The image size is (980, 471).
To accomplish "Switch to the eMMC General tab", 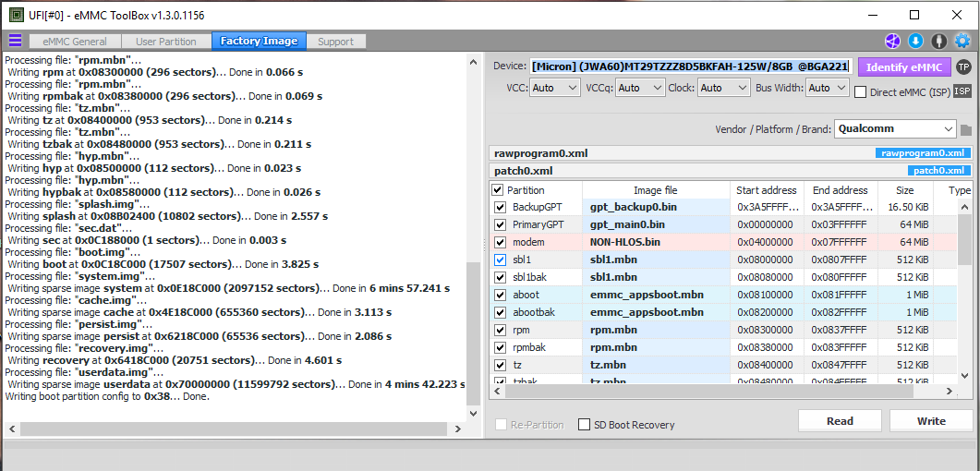I will tap(74, 42).
